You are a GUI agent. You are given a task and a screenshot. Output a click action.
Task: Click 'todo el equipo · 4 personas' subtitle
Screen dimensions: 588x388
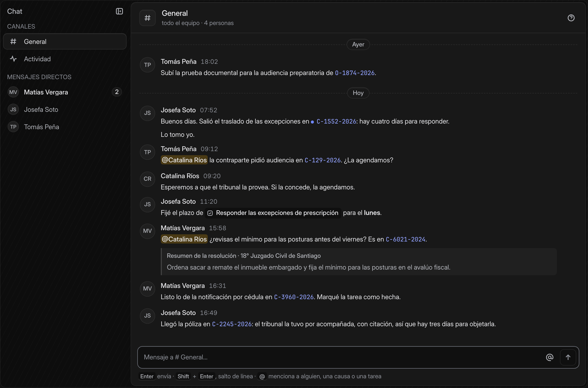tap(198, 23)
